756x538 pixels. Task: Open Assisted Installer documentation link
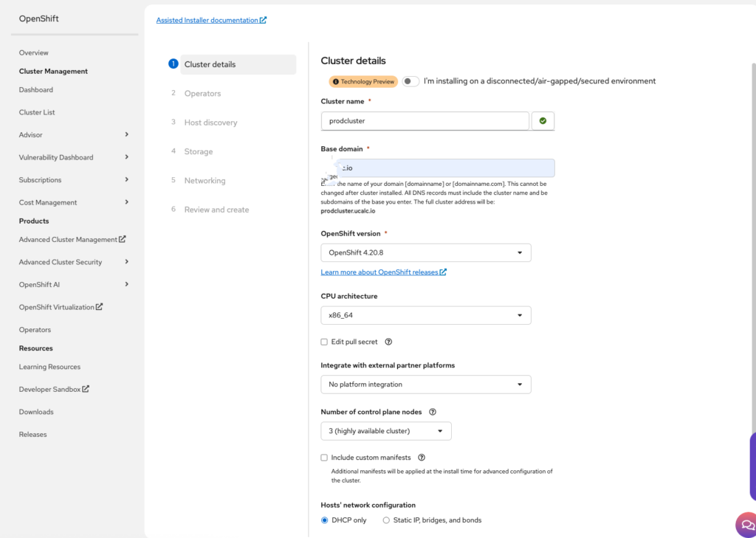pyautogui.click(x=211, y=20)
